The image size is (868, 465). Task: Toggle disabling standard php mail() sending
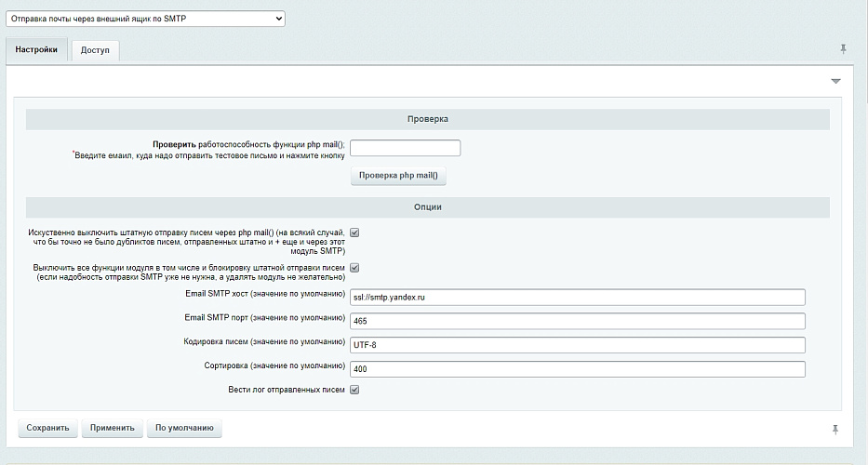coord(354,232)
